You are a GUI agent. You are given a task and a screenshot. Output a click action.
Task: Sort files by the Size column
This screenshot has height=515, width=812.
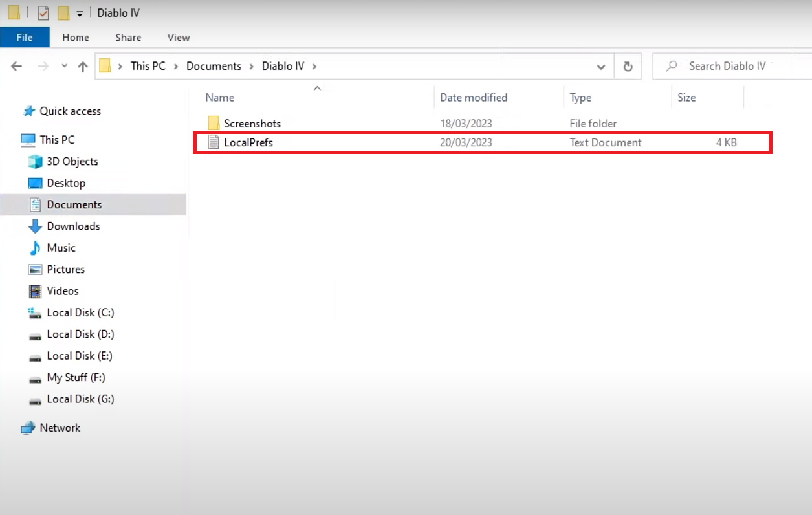coord(686,98)
